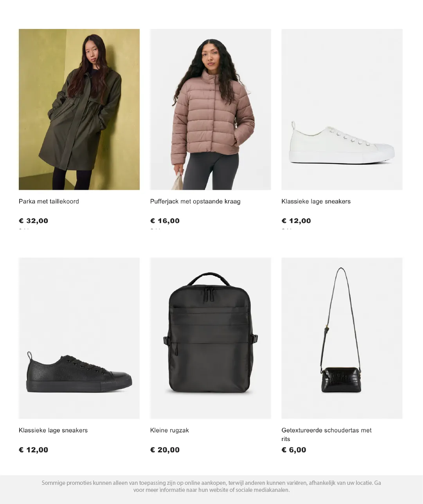423x504 pixels.
Task: Select the black sneaker product image
Action: [79, 338]
